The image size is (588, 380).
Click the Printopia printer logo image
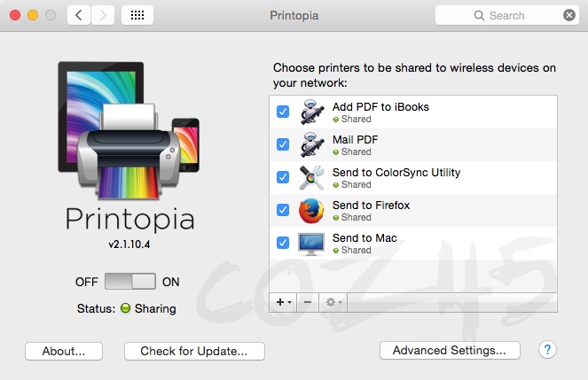point(129,130)
